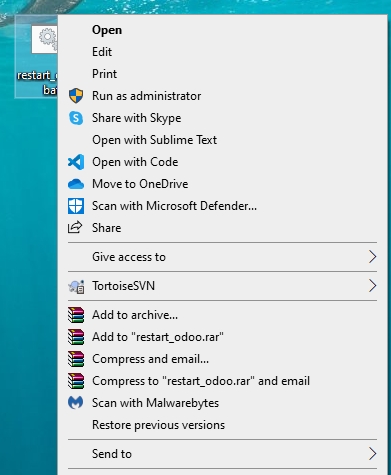Click WinRAR icon beside Add to "restart_odoo.rar"

coord(76,337)
